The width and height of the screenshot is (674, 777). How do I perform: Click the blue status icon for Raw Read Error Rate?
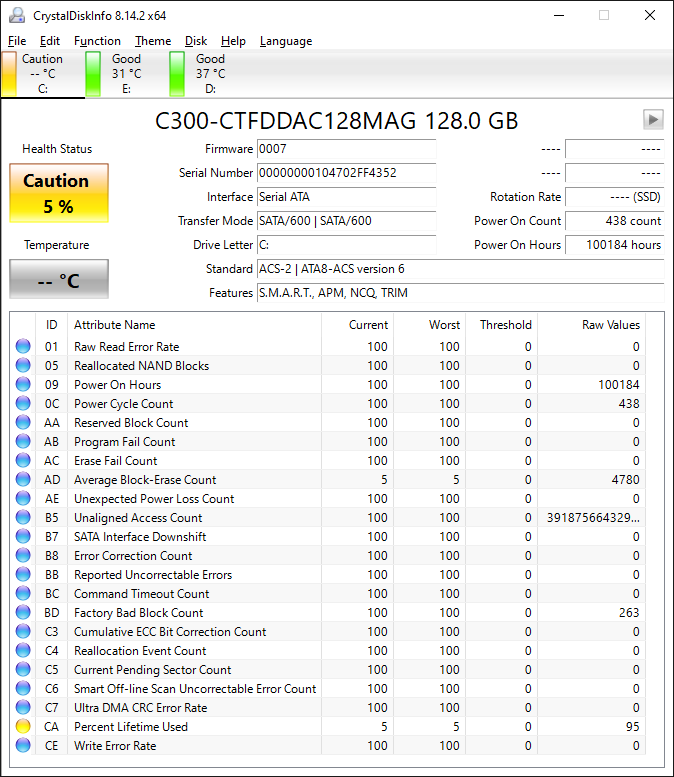23,346
